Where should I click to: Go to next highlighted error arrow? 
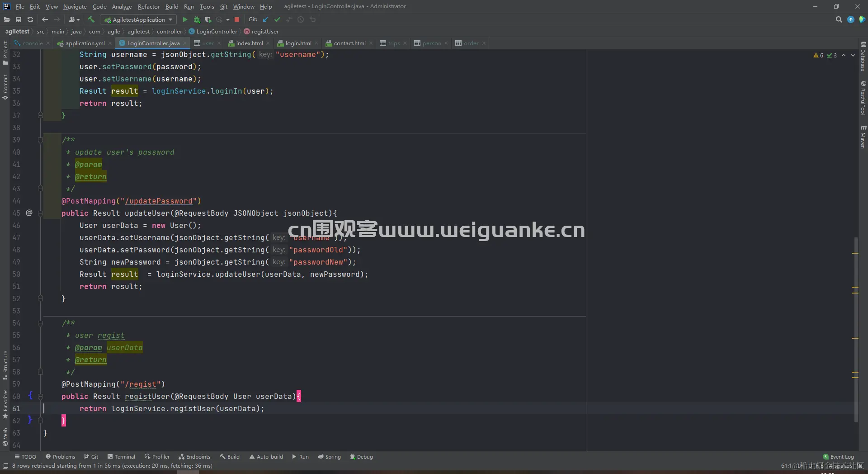pyautogui.click(x=853, y=55)
